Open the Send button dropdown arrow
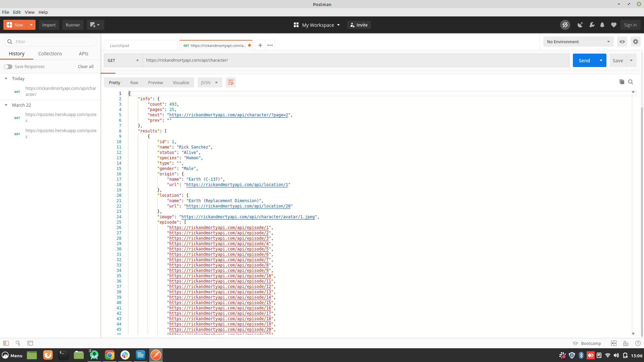 [x=601, y=60]
